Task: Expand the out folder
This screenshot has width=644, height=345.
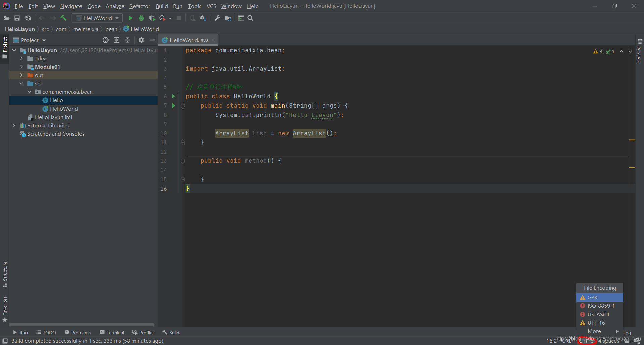Action: pyautogui.click(x=21, y=75)
